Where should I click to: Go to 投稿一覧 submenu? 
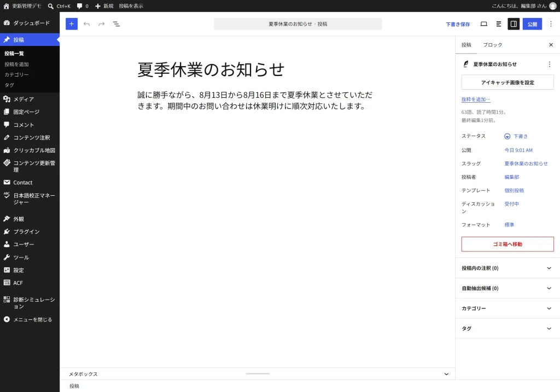14,54
